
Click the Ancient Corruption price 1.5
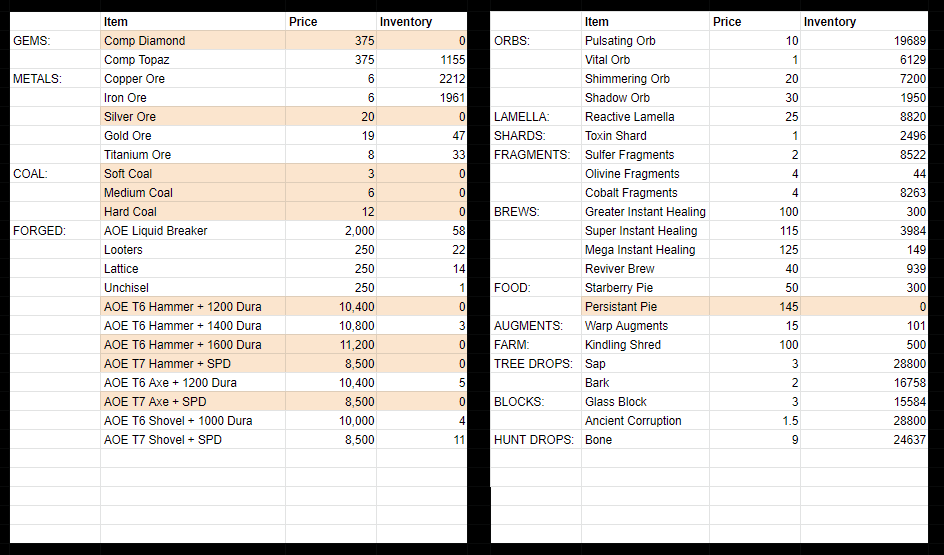pos(755,421)
